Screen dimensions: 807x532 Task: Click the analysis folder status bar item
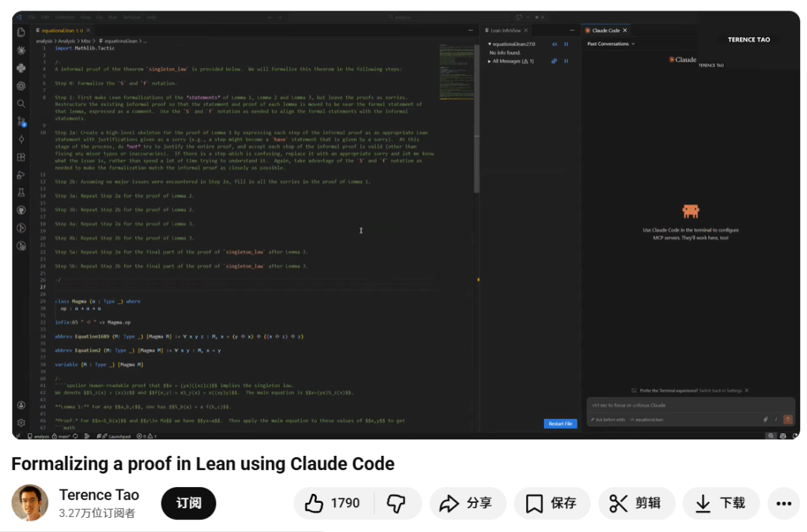(39, 436)
